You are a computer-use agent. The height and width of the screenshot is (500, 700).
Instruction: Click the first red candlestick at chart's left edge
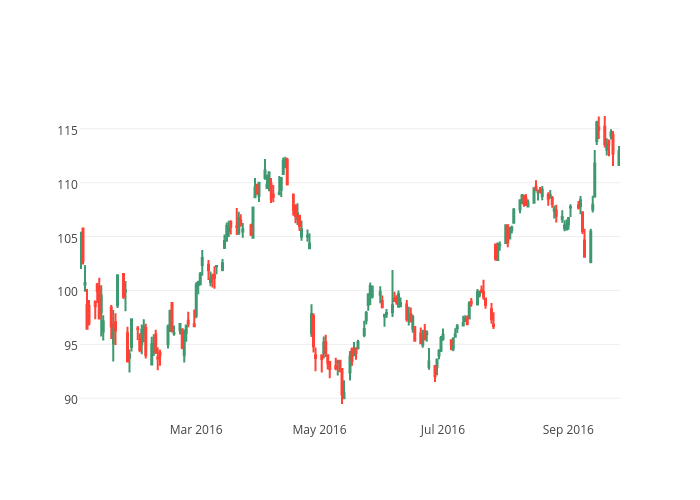pyautogui.click(x=83, y=246)
